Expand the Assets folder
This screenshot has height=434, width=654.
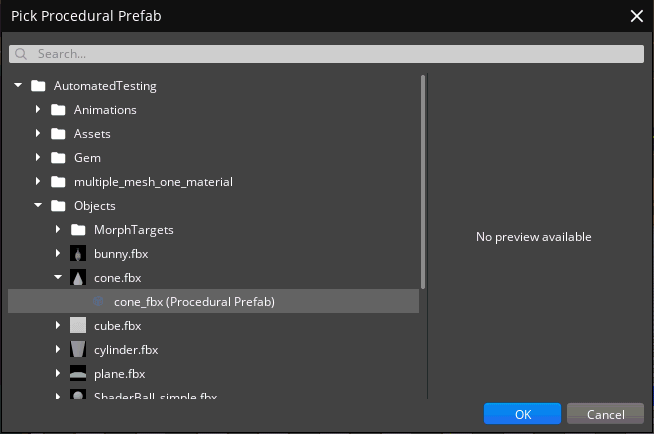pos(38,134)
